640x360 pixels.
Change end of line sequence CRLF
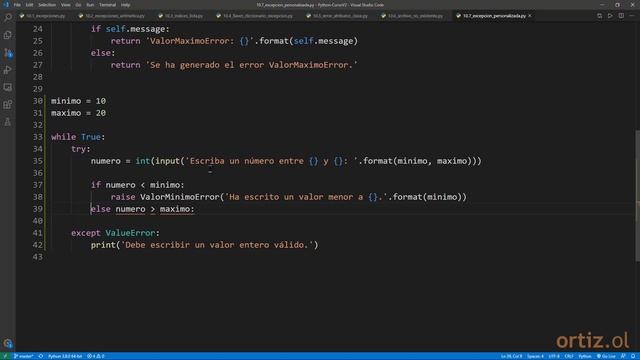pyautogui.click(x=569, y=356)
